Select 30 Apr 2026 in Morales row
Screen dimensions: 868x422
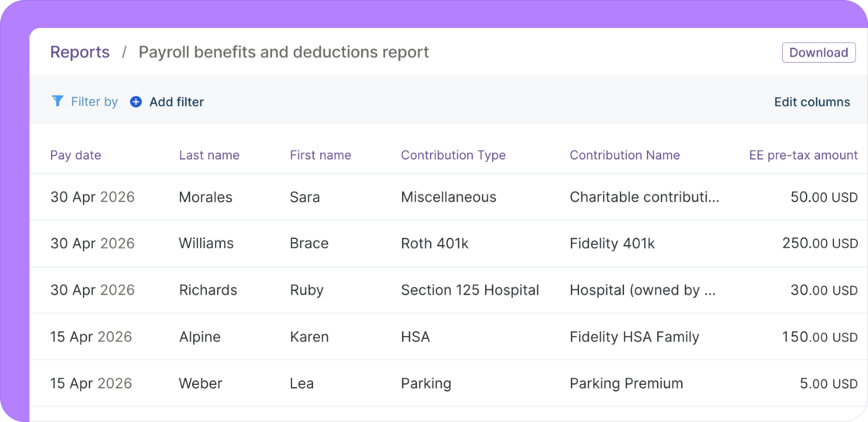(92, 197)
